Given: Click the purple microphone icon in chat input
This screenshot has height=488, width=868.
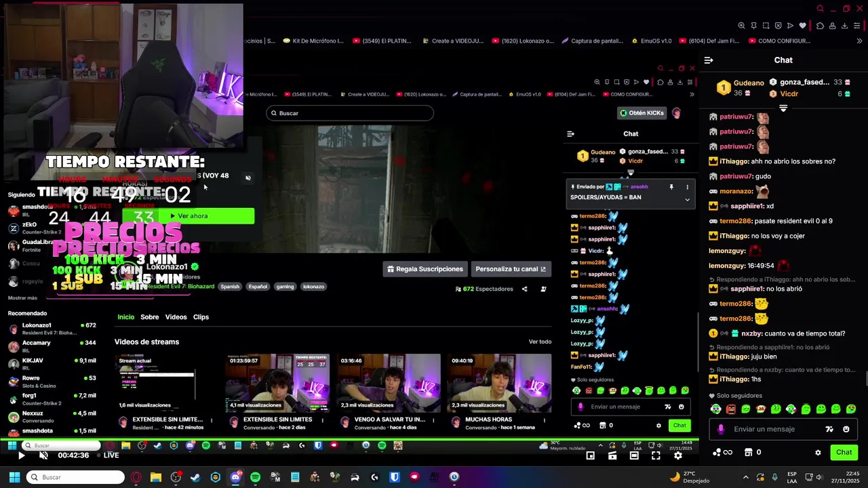Looking at the screenshot, I should (721, 429).
